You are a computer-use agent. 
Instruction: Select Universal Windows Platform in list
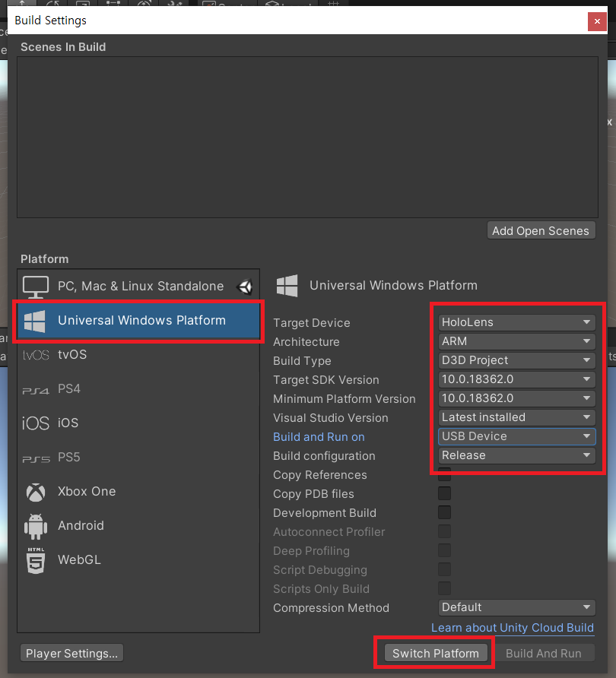[138, 321]
